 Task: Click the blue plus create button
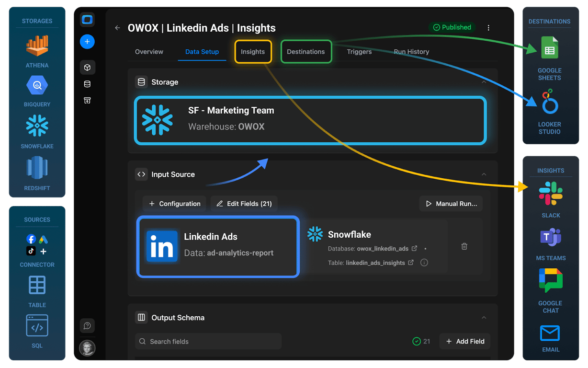(87, 42)
